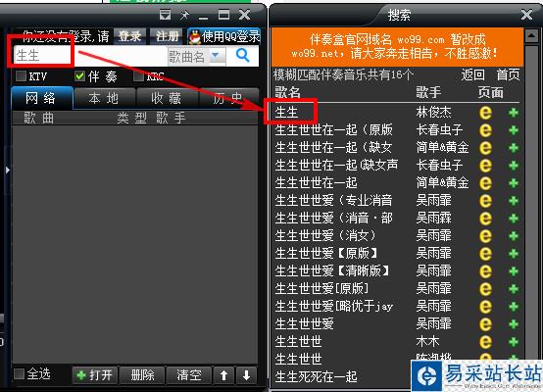Add 木木's 生生世世 using plus icon
Screen dimensions: 543x392
click(514, 342)
